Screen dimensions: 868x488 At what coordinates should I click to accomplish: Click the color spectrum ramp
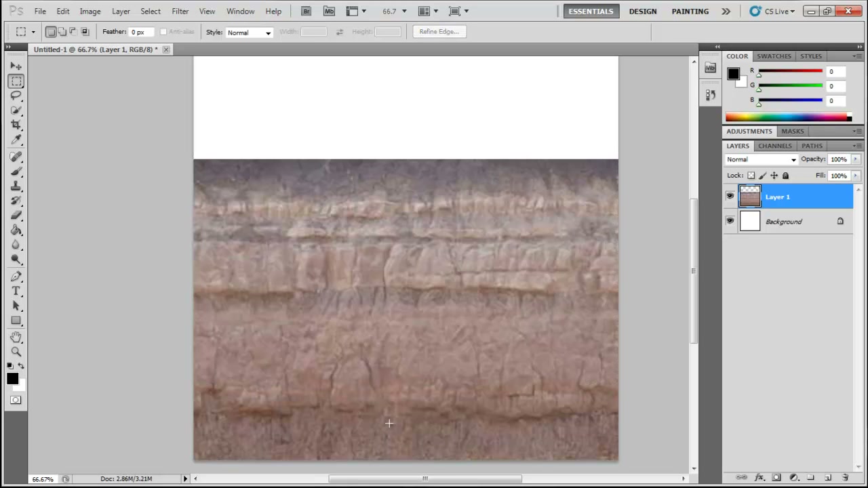coord(787,117)
